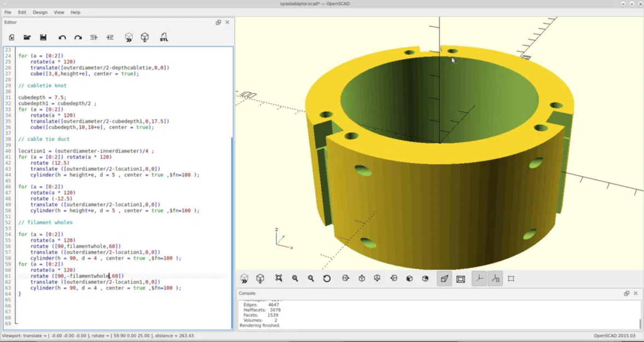This screenshot has height=342, width=644.
Task: Toggle perspective projection in the viewport bar
Action: pyautogui.click(x=444, y=279)
